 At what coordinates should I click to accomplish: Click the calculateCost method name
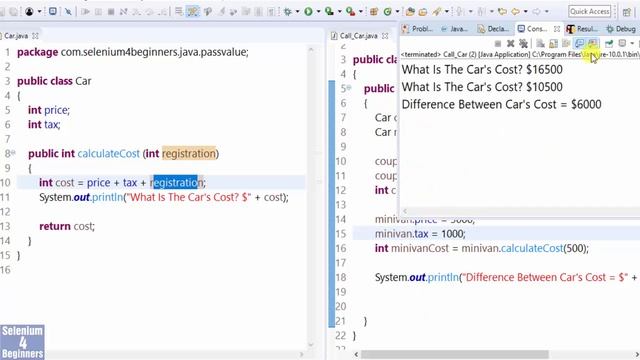click(x=109, y=153)
